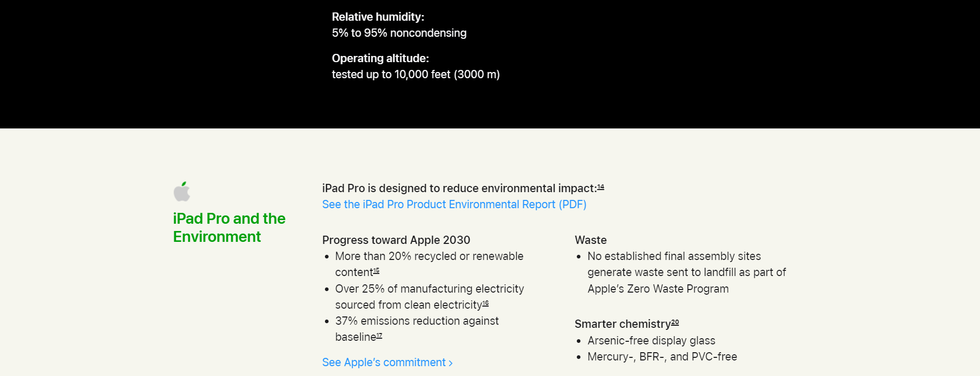The width and height of the screenshot is (980, 376).
Task: Click the green-leaf Apple logo icon
Action: pos(182,191)
